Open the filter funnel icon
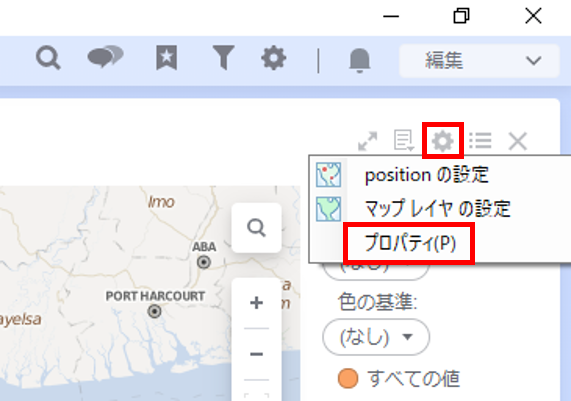Viewport: 571px width, 401px height. (x=223, y=58)
